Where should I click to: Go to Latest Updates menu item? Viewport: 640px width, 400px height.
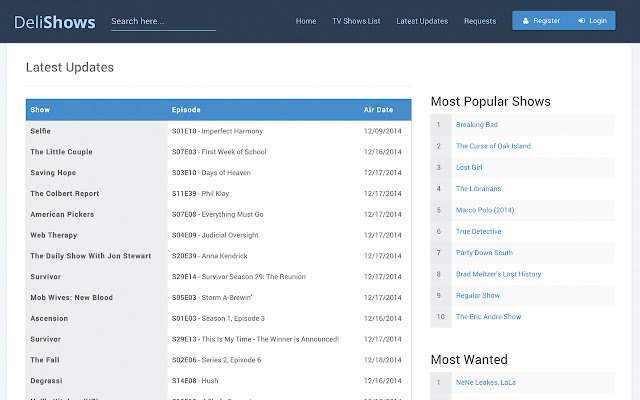coord(422,21)
